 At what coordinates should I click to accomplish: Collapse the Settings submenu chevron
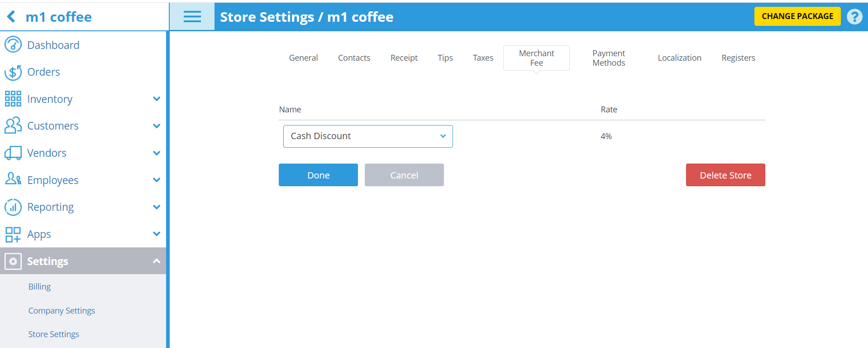(157, 261)
